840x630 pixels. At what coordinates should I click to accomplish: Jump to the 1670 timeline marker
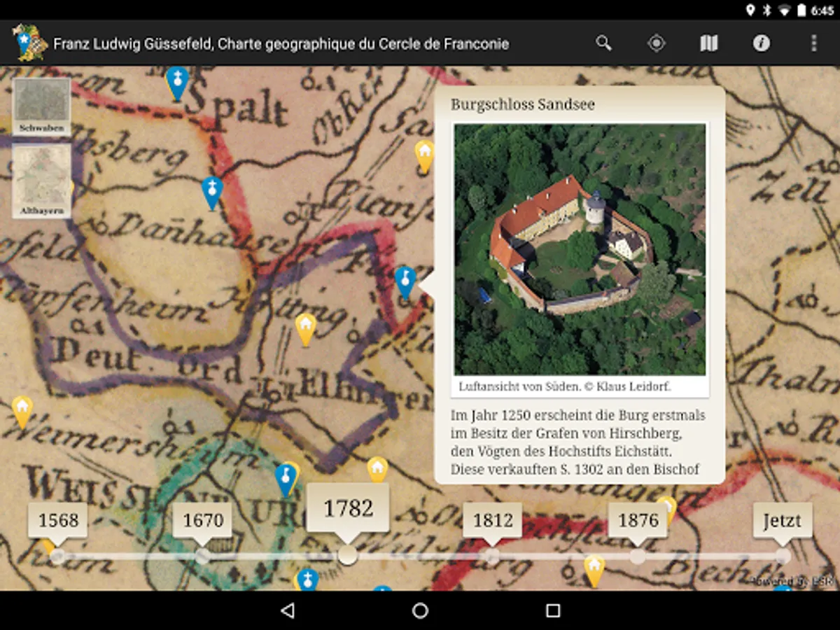[x=203, y=520]
